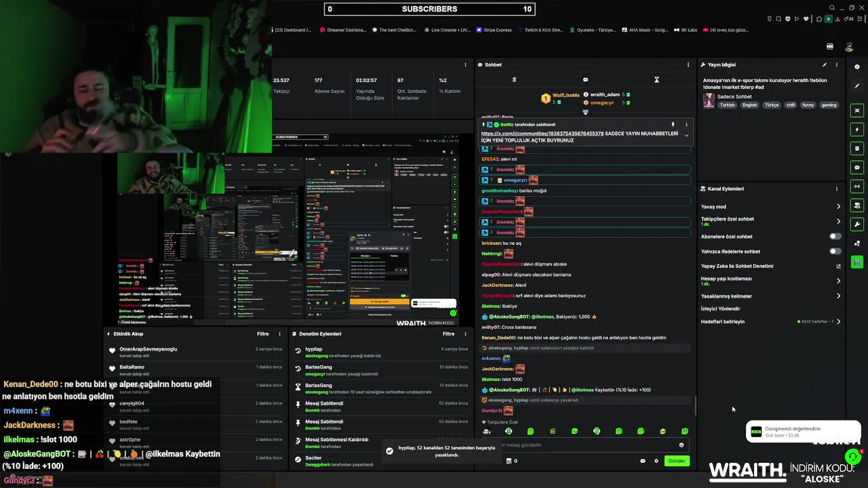Image resolution: width=868 pixels, height=488 pixels.
Task: Select the Turkish tag chip
Action: tap(728, 105)
